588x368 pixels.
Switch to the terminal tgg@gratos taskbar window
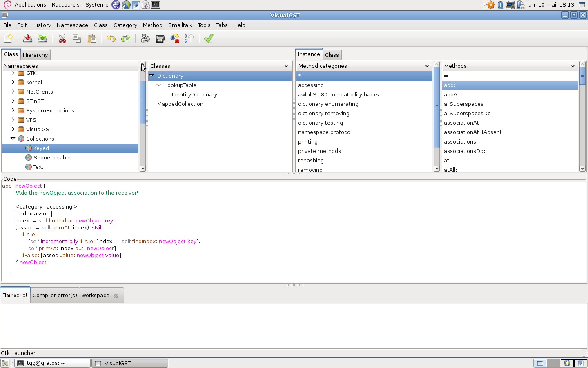pyautogui.click(x=52, y=363)
